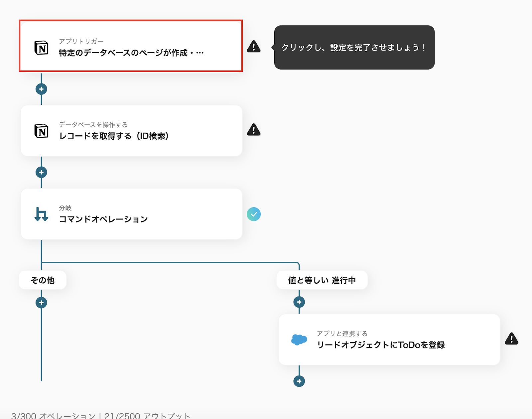This screenshot has height=419, width=532.
Task: Open the 分岐 コマンドオペレーション card
Action: (131, 214)
